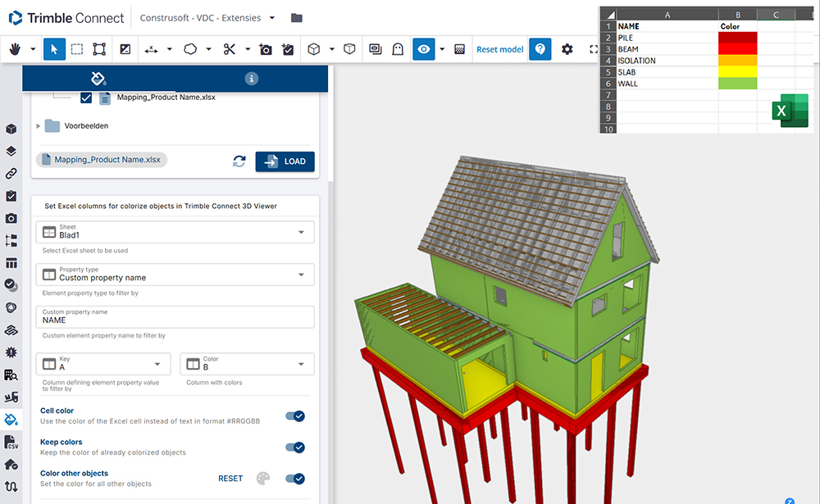Open the measurement tool options arrow
This screenshot has width=820, height=504.
click(x=170, y=49)
